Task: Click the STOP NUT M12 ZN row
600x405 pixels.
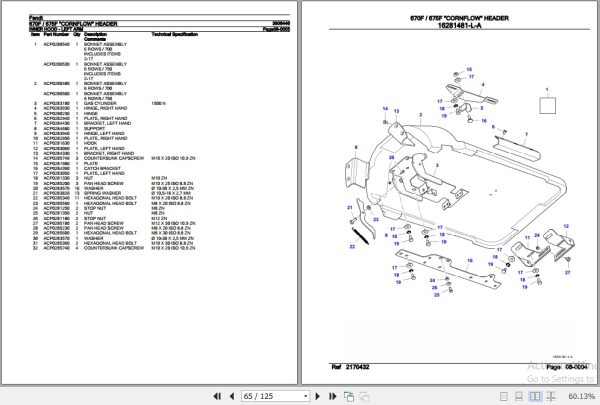Action: point(100,218)
